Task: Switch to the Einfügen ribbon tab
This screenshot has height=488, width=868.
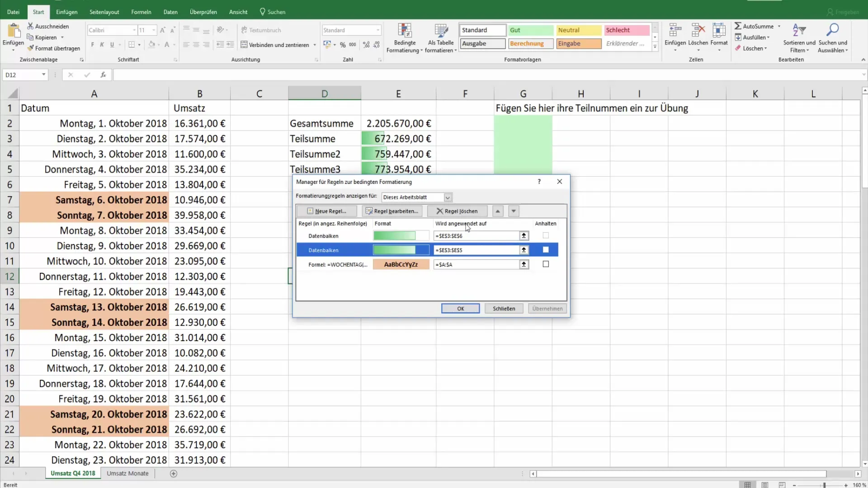Action: 66,12
